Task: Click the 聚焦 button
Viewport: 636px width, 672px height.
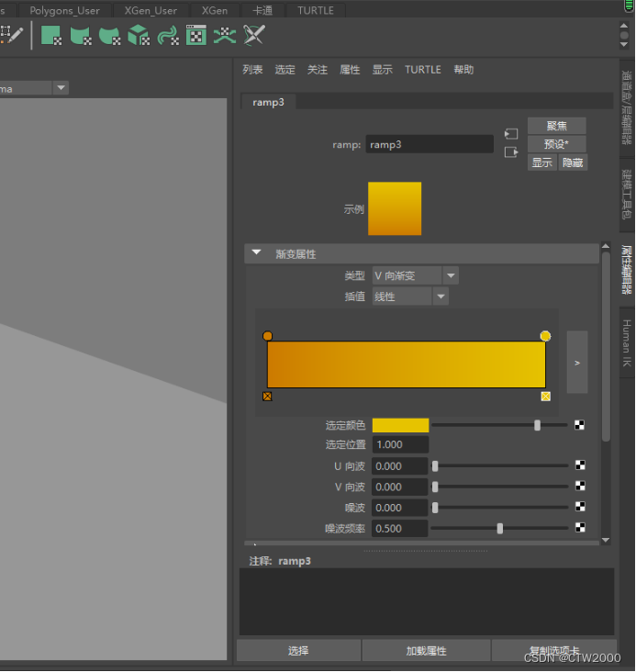Action: pos(557,126)
